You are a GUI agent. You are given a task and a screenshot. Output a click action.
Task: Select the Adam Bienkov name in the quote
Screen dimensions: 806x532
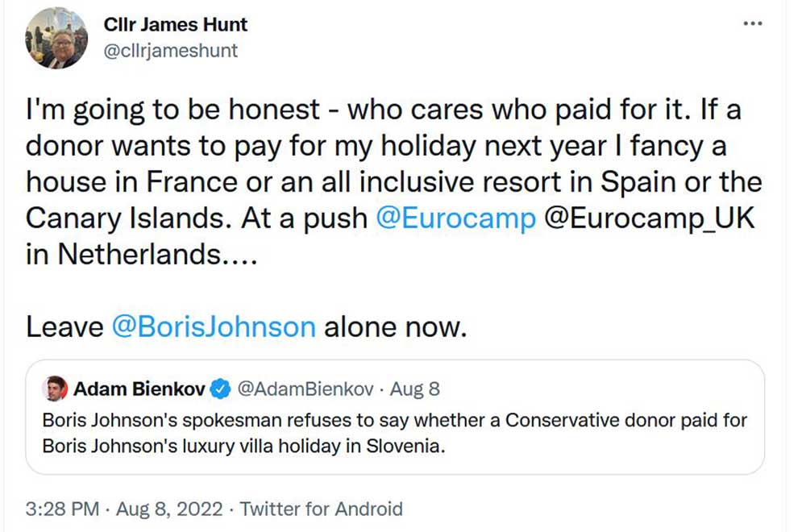coord(139,389)
